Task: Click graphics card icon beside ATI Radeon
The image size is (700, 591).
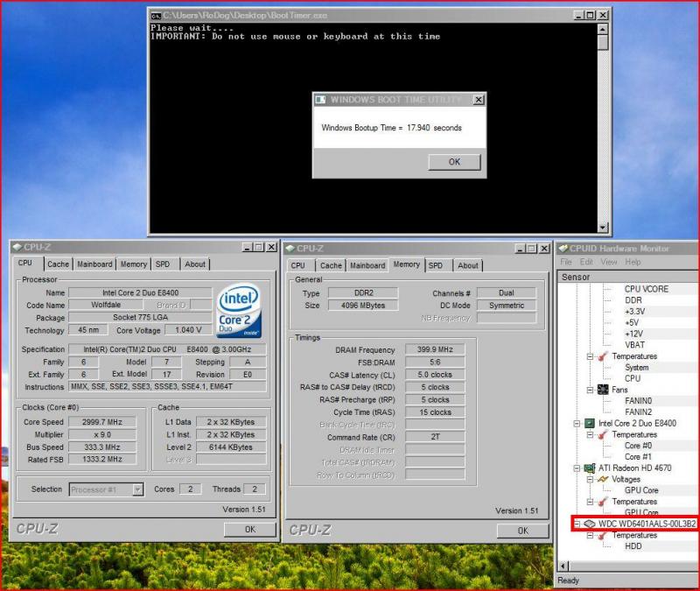Action: click(589, 468)
